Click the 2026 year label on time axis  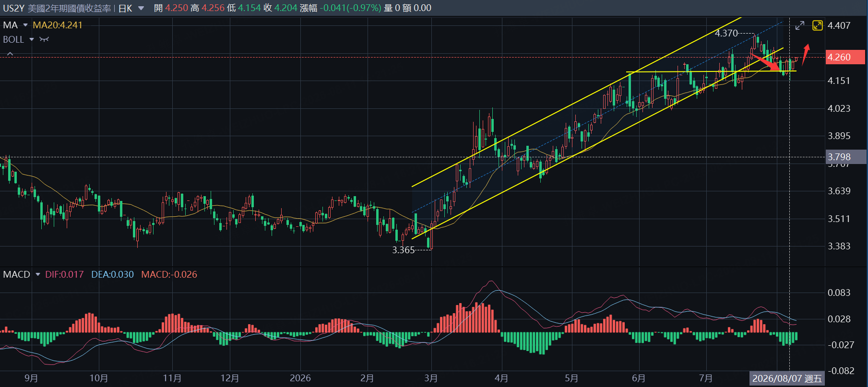pyautogui.click(x=300, y=378)
